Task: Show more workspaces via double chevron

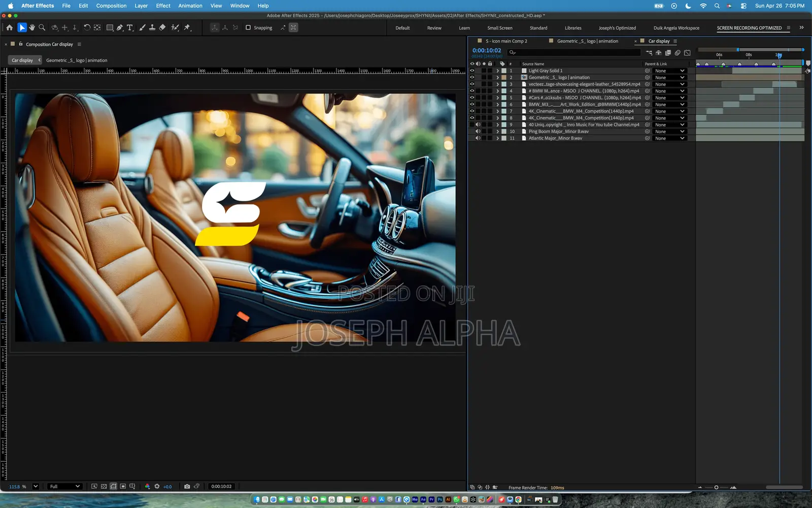Action: point(801,27)
